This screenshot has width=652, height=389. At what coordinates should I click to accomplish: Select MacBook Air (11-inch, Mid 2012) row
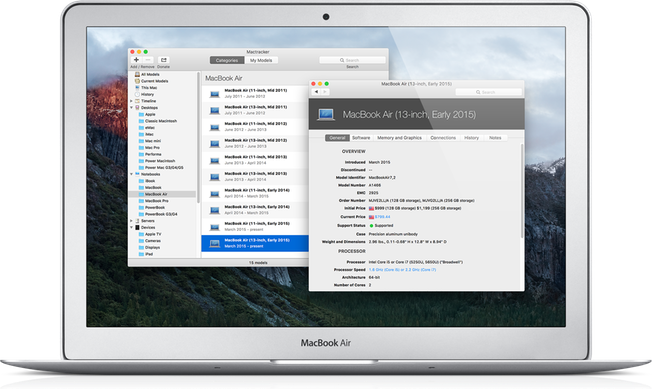(x=255, y=127)
